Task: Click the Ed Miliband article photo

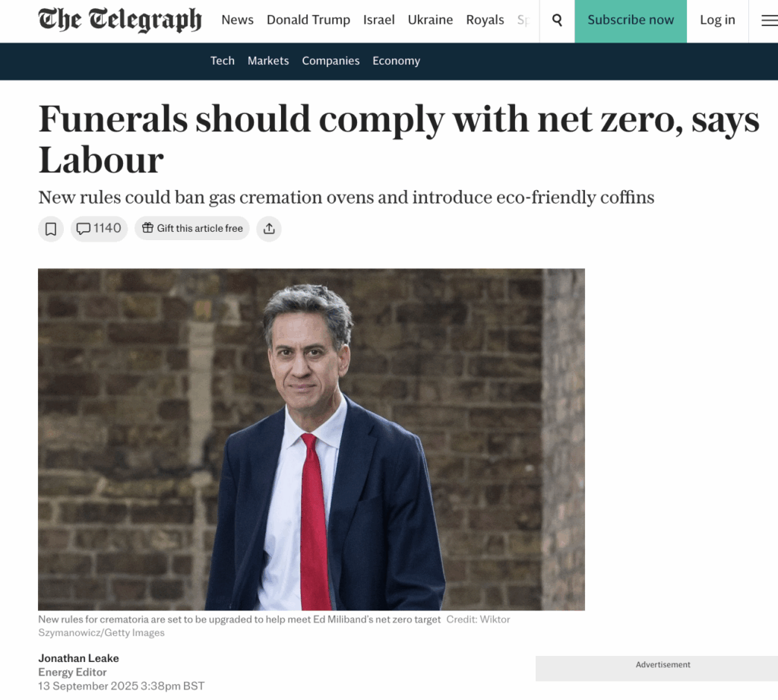Action: (311, 439)
